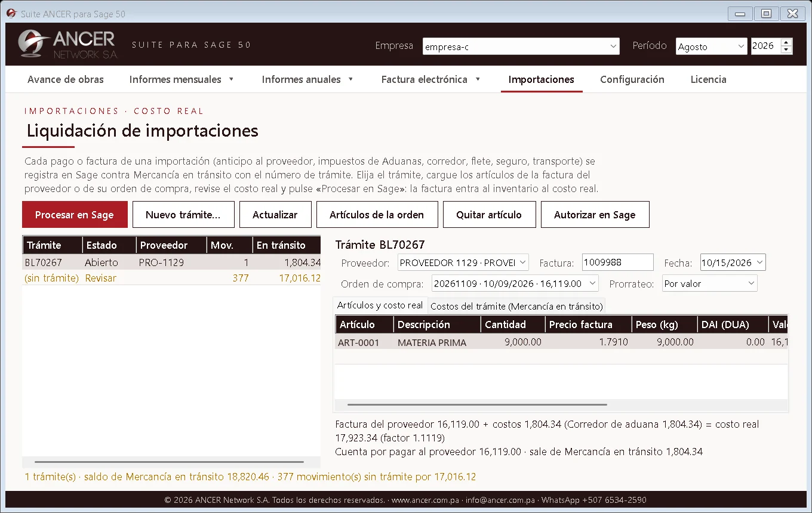Open the Orden de compra dropdown
Viewport: 812px width, 513px height.
[x=515, y=284]
